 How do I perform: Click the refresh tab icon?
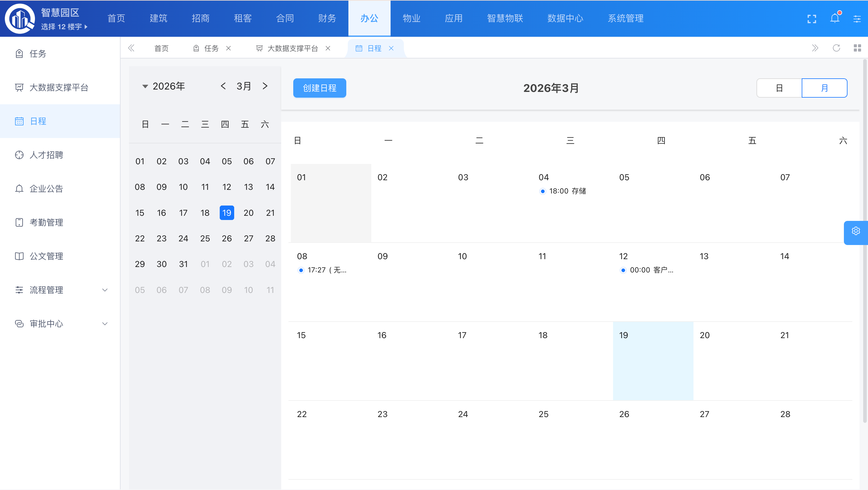click(836, 48)
